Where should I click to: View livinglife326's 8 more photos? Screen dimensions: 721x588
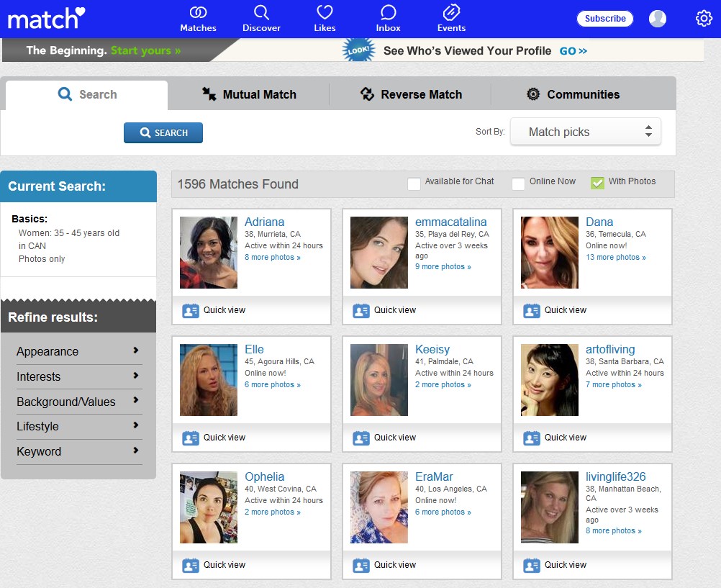(614, 530)
